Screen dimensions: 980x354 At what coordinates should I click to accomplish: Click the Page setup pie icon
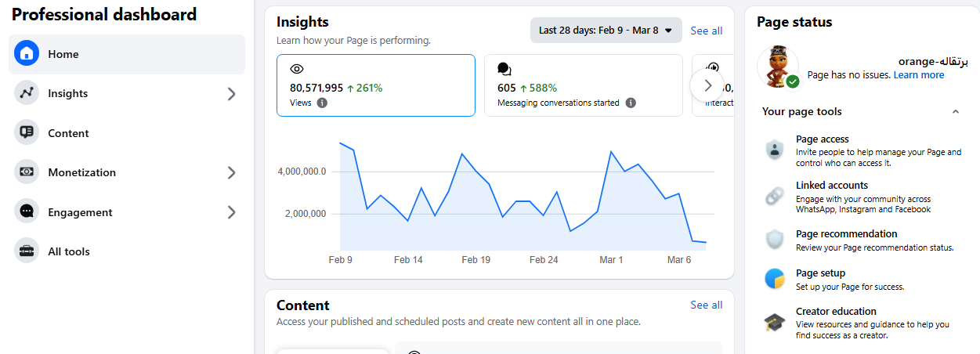775,279
